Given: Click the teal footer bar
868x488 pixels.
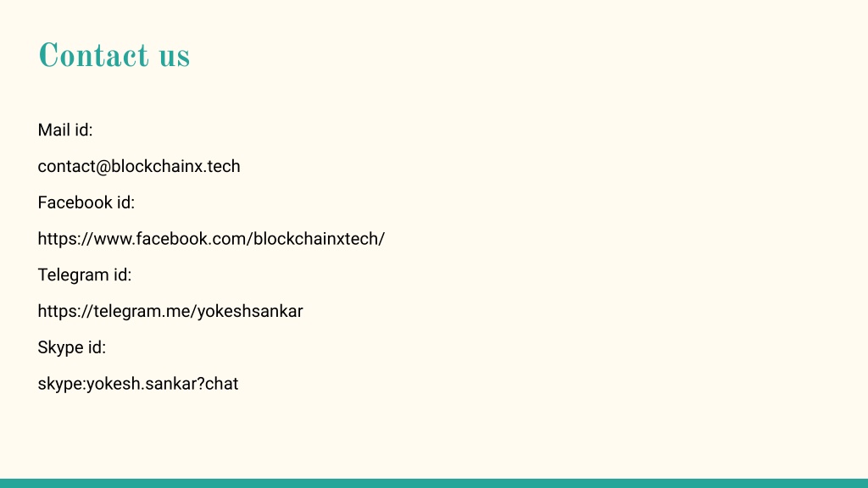Looking at the screenshot, I should (x=434, y=484).
